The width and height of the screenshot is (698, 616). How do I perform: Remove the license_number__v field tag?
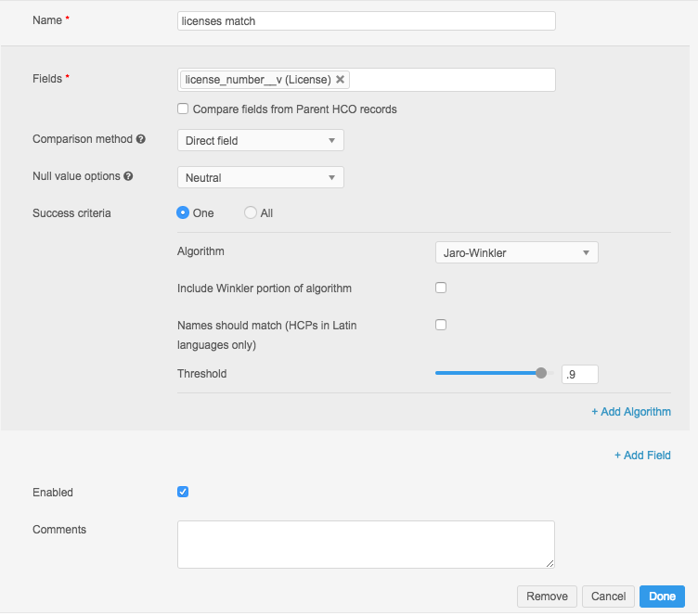(x=341, y=80)
